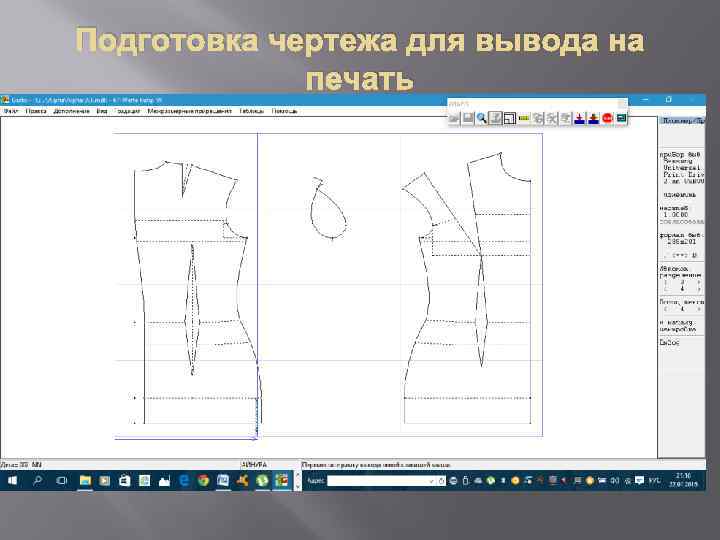Select the magnifier zoom tool
The image size is (720, 540).
point(482,118)
